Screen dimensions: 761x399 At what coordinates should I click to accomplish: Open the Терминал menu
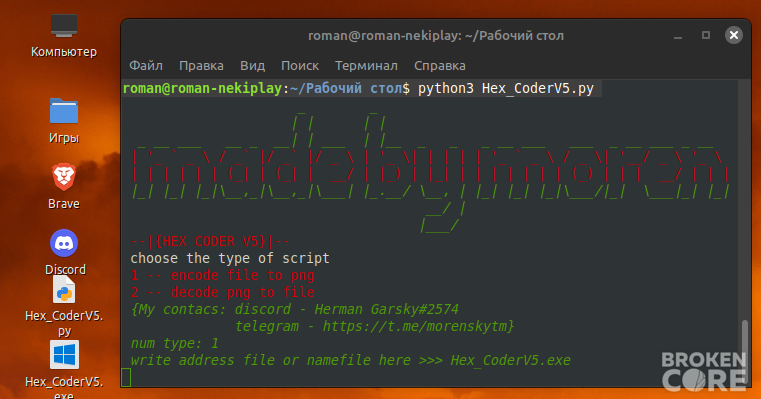coord(366,66)
